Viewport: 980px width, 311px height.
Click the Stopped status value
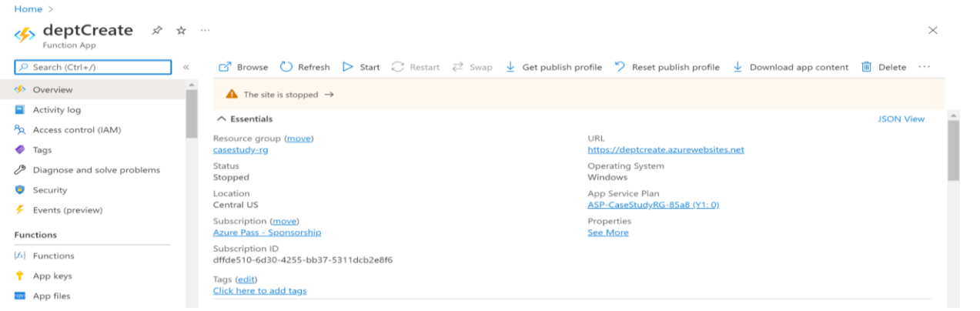(x=231, y=177)
